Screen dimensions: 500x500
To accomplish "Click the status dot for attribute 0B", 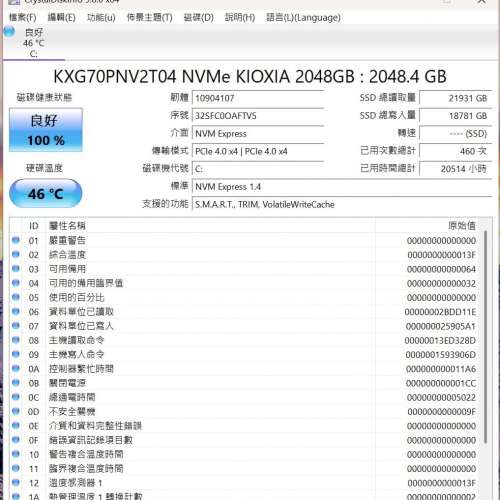I will (16, 383).
